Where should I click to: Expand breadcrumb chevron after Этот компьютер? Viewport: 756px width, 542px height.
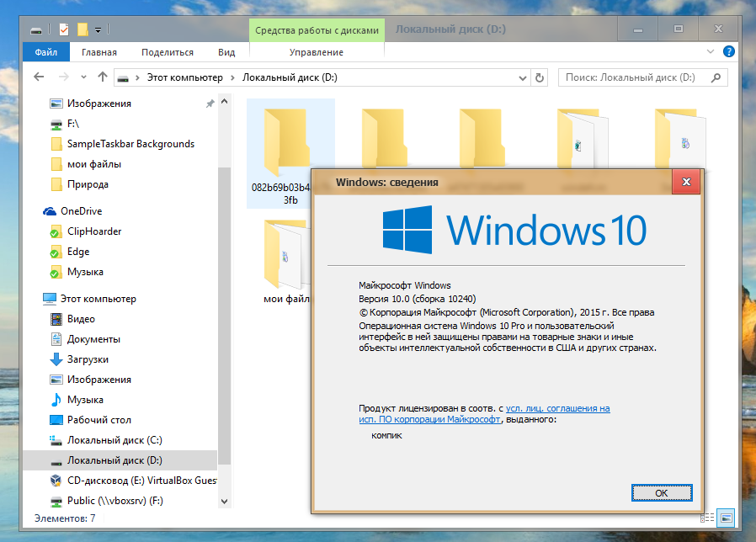pyautogui.click(x=232, y=77)
